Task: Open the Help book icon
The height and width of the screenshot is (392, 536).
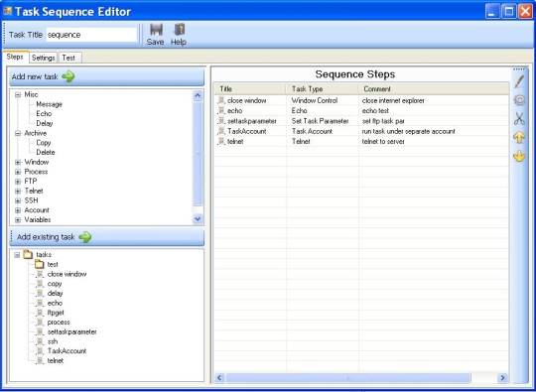Action: (179, 30)
